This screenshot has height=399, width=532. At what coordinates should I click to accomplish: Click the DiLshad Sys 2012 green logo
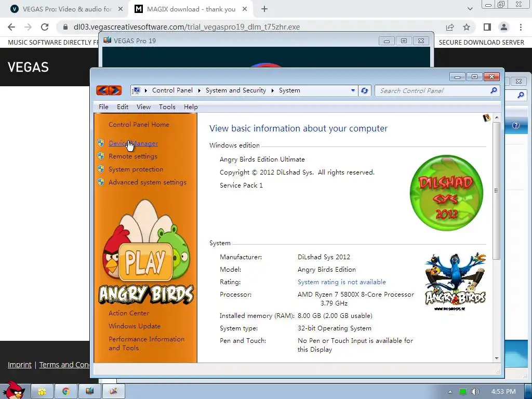tap(446, 193)
